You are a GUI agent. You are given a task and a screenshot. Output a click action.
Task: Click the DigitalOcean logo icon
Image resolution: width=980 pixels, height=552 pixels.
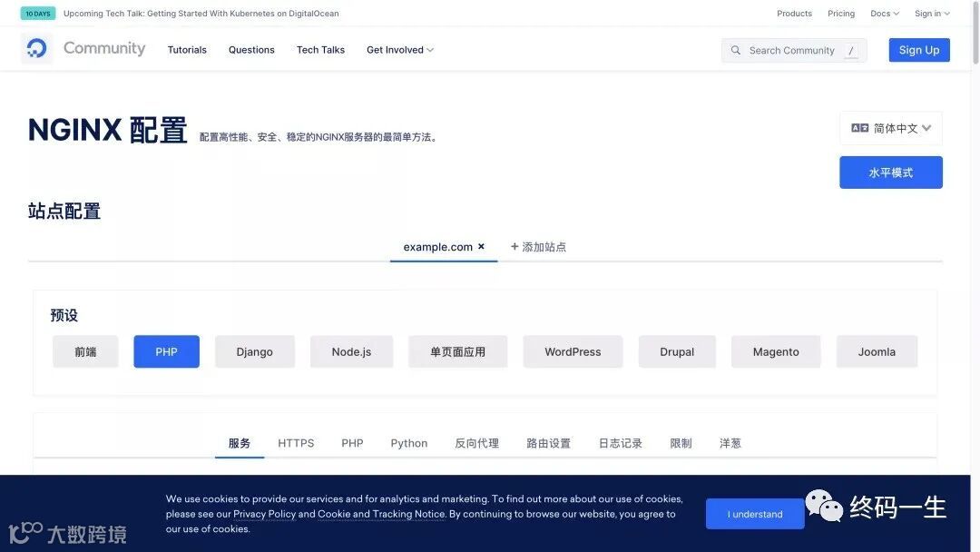coord(37,48)
